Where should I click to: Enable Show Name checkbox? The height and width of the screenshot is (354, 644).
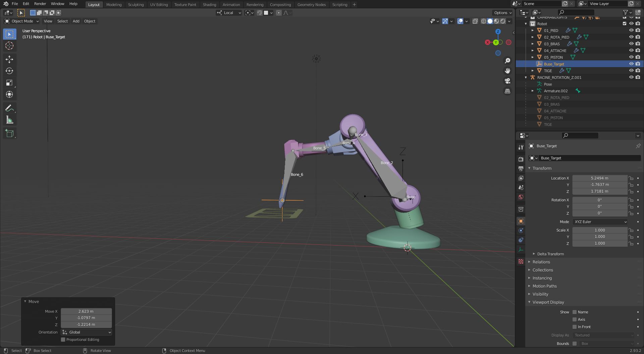(x=575, y=312)
